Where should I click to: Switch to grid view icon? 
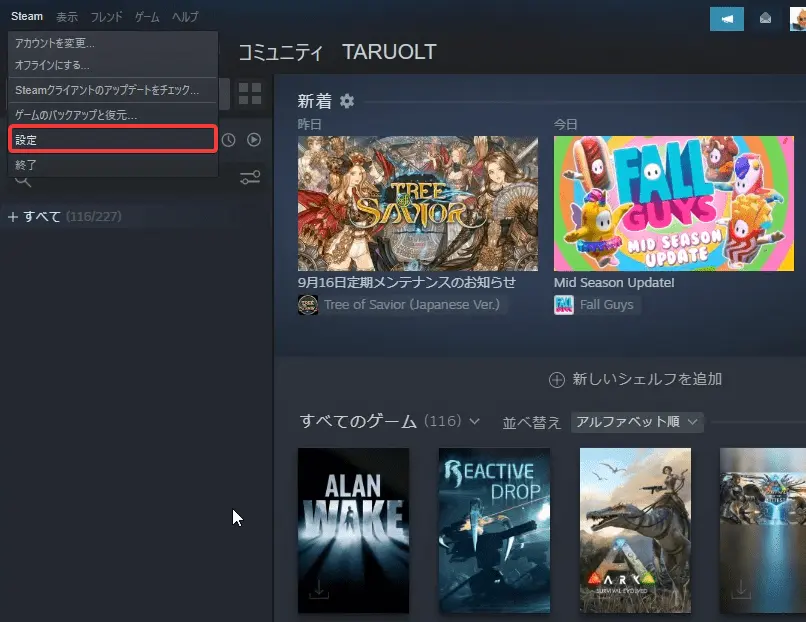pos(250,94)
